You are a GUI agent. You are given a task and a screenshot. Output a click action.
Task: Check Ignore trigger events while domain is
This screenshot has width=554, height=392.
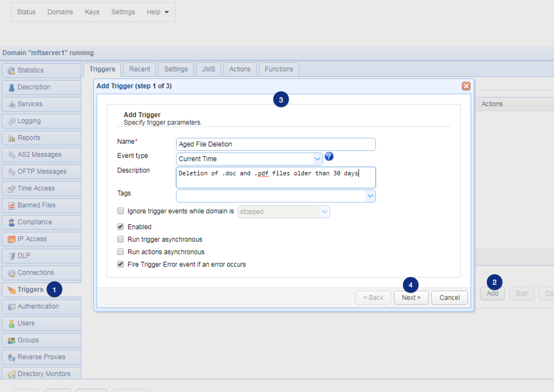tap(120, 211)
